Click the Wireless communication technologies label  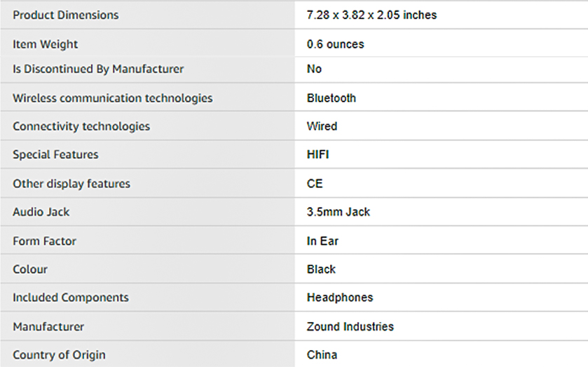coord(112,98)
